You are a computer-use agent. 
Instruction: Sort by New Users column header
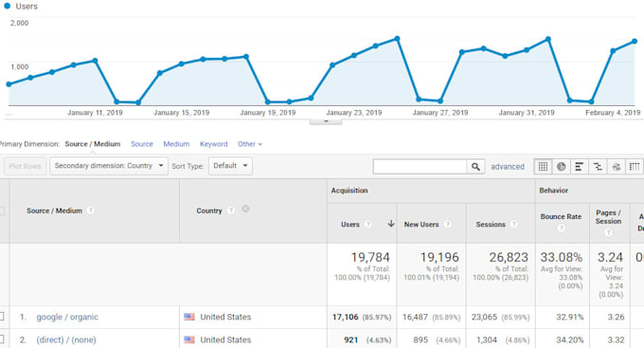[x=421, y=224]
